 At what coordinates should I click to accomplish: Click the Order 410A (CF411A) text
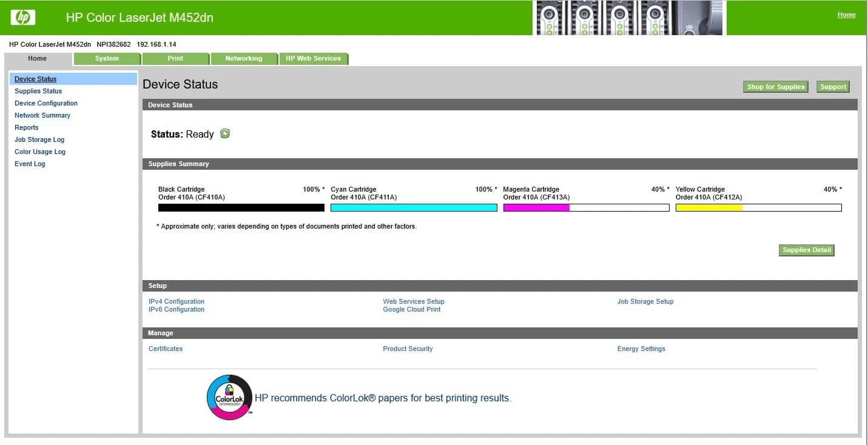click(x=364, y=197)
